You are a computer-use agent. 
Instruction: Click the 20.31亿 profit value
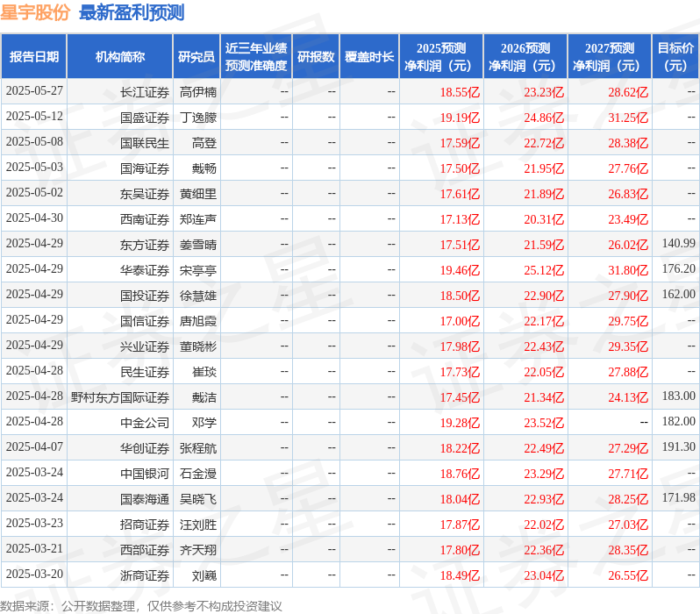(x=544, y=219)
